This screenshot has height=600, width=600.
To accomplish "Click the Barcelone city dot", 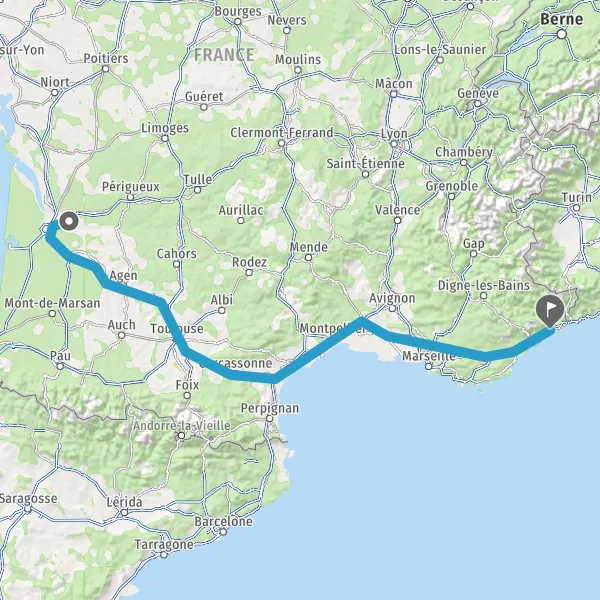I will point(223,532).
